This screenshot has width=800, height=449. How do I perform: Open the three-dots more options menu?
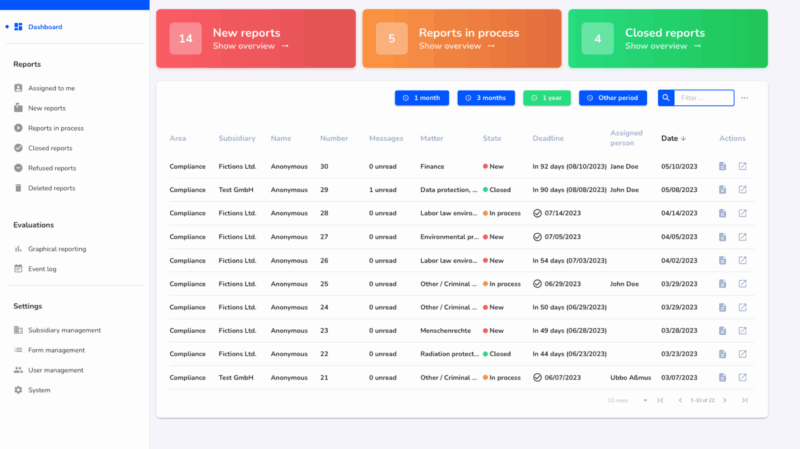[x=744, y=98]
